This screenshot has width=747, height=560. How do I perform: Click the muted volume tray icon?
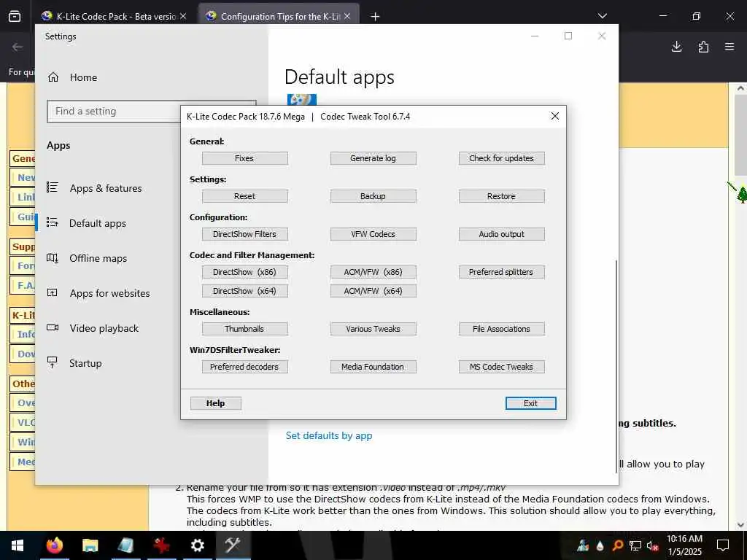click(x=653, y=546)
